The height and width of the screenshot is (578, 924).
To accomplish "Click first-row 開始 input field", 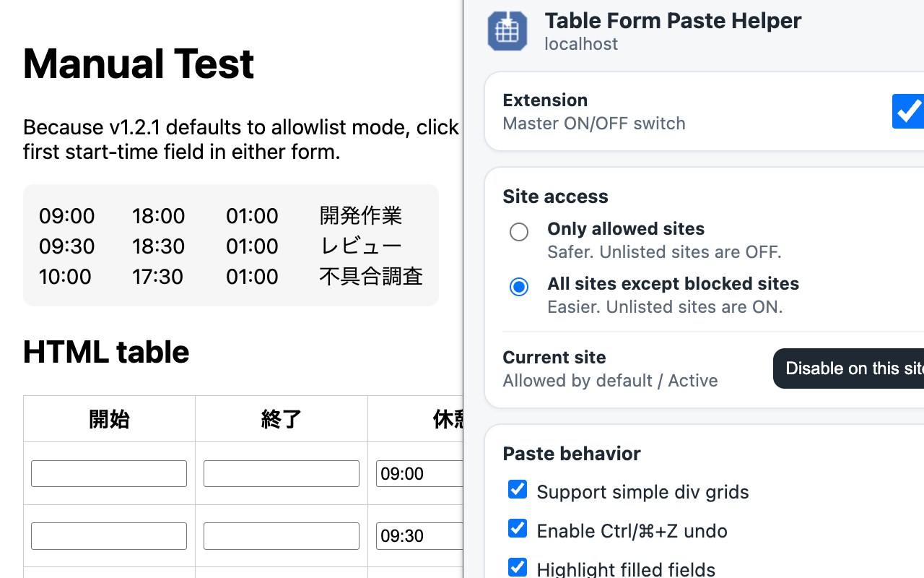I will [109, 473].
